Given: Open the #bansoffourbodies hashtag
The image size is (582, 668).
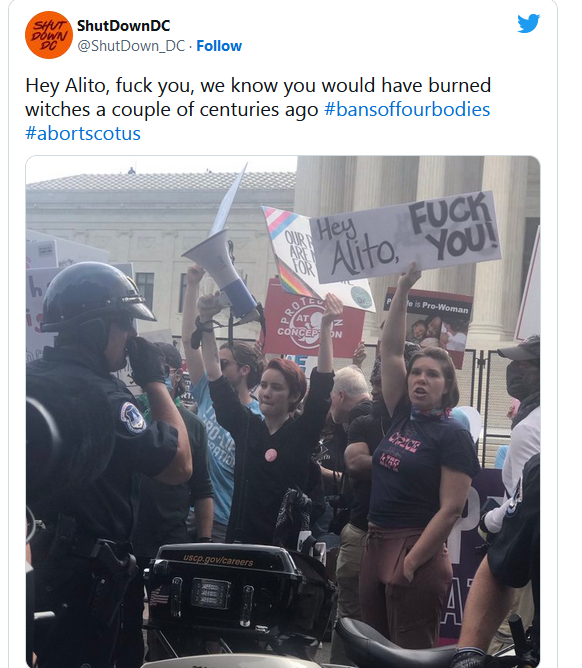Looking at the screenshot, I should 407,109.
